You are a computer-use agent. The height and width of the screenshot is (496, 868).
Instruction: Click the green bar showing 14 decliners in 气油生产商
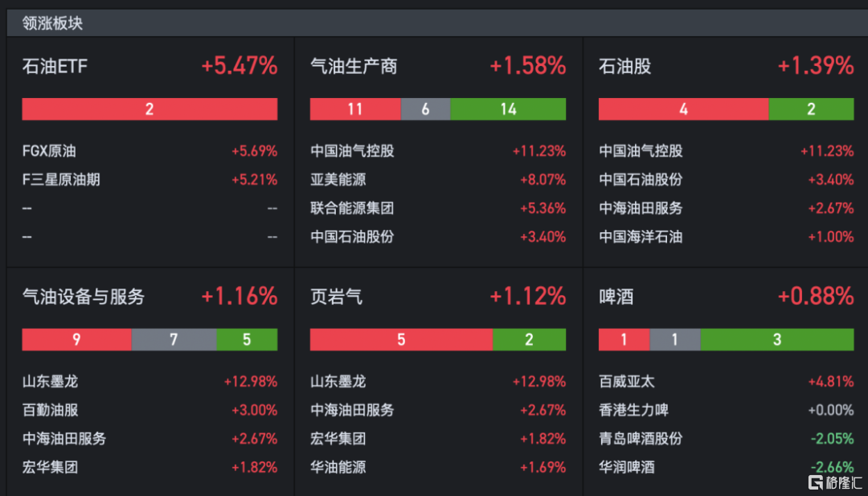click(x=508, y=109)
